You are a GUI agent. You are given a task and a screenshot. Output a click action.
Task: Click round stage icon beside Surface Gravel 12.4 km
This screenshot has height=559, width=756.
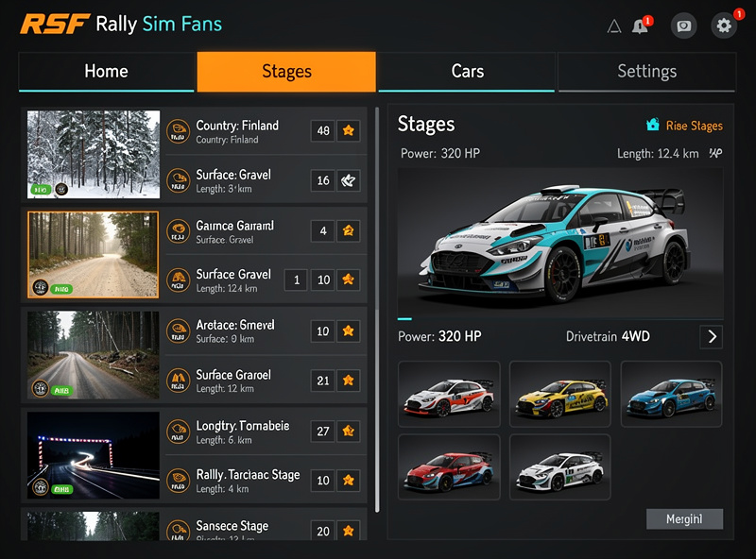coord(179,280)
